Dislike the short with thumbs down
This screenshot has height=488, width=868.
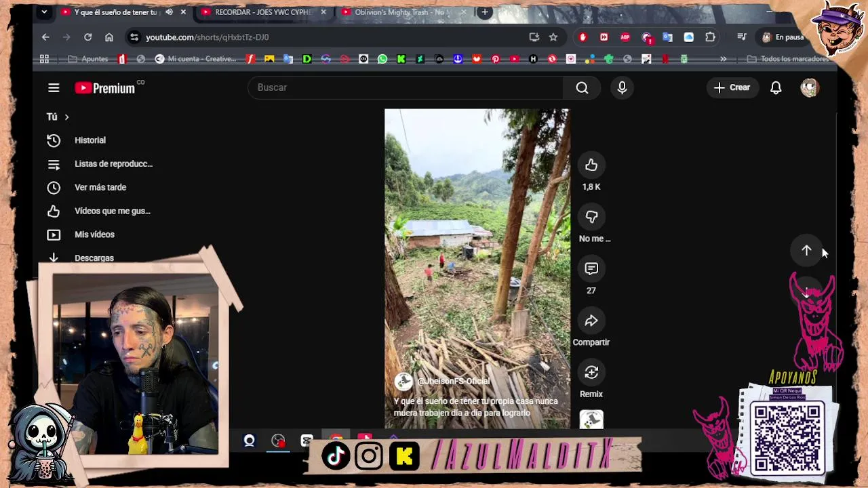pos(591,217)
